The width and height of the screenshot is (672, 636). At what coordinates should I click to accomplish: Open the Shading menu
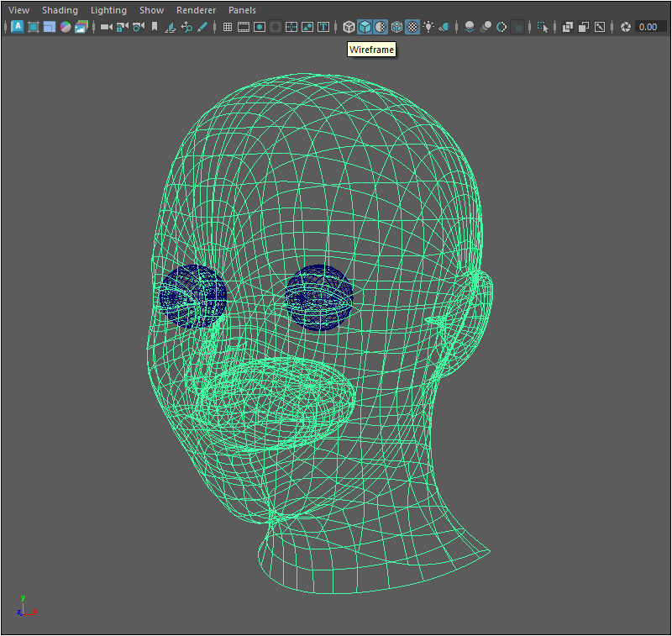point(60,10)
